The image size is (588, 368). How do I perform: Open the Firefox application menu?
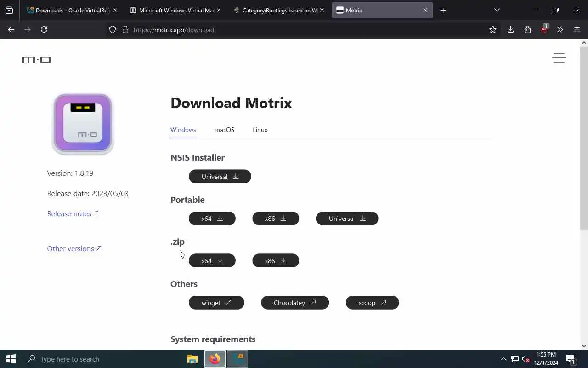(x=577, y=29)
